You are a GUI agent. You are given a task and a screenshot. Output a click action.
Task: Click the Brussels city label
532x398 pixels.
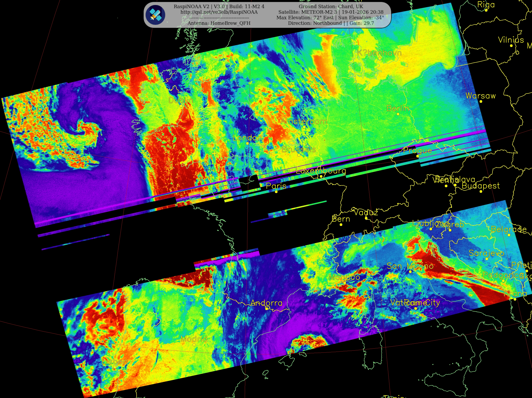(x=299, y=149)
